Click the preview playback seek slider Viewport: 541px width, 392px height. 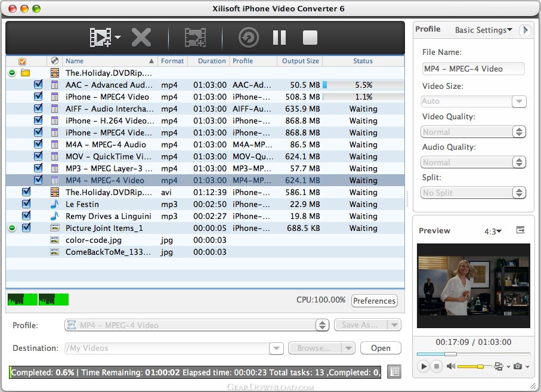[474, 354]
